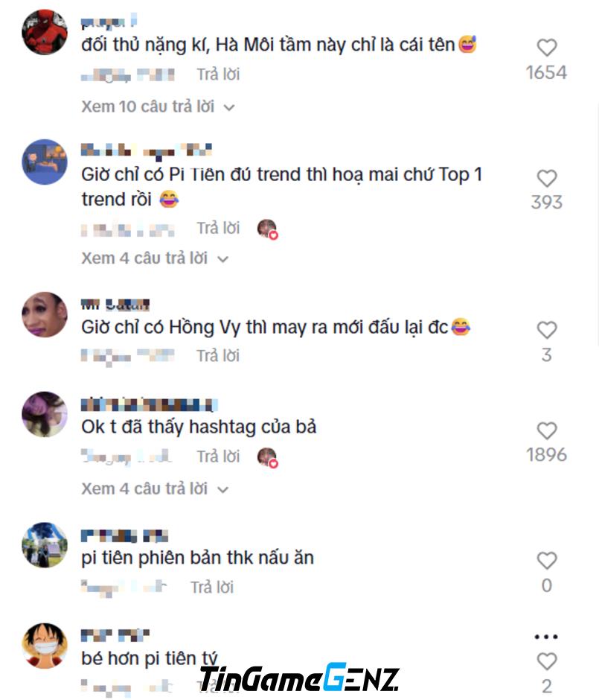Like the 'bé hơn pi tiên tý' comment

click(546, 661)
